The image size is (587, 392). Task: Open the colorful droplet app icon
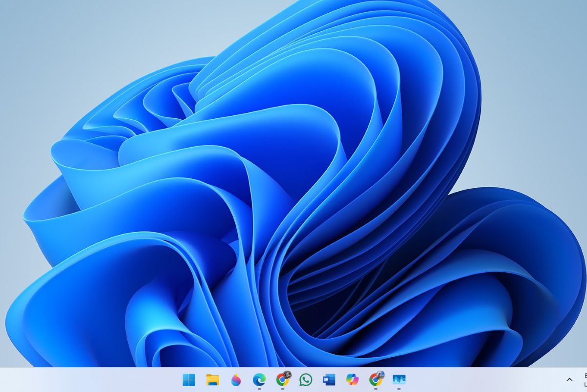(236, 380)
